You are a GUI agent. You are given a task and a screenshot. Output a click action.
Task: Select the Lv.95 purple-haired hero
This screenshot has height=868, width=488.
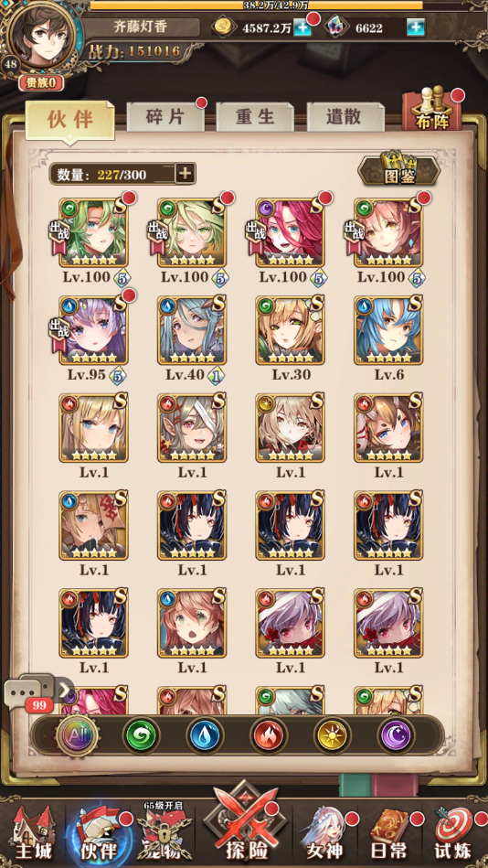coord(93,329)
